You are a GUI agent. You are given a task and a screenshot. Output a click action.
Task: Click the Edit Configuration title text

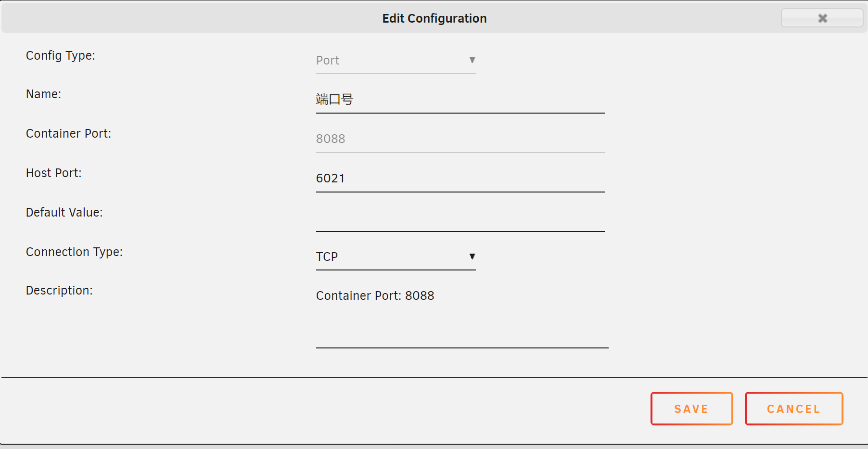coord(434,18)
